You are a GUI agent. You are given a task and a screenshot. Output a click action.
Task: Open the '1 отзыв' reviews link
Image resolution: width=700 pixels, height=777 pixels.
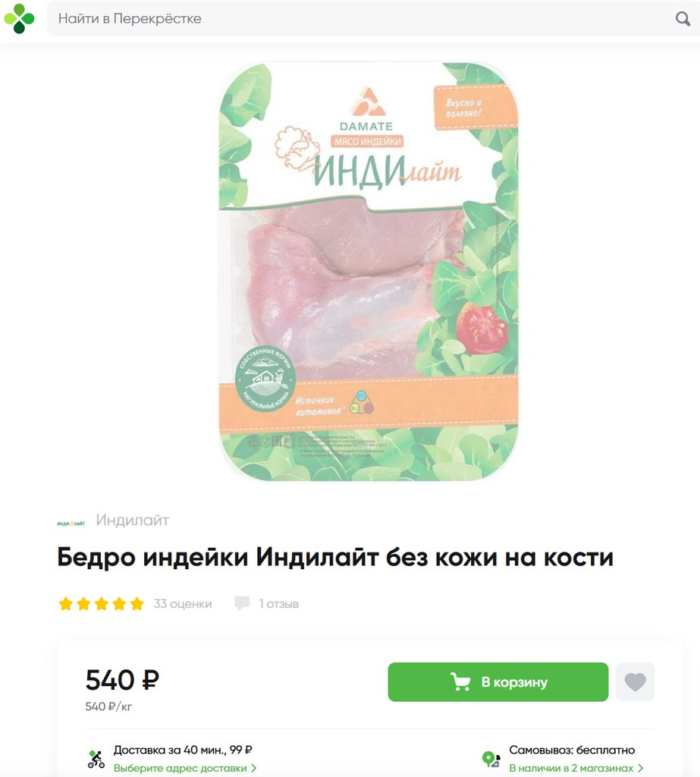278,603
